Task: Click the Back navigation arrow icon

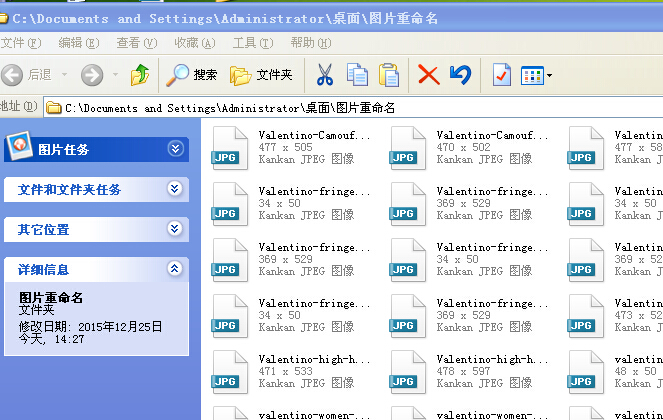Action: pyautogui.click(x=12, y=75)
